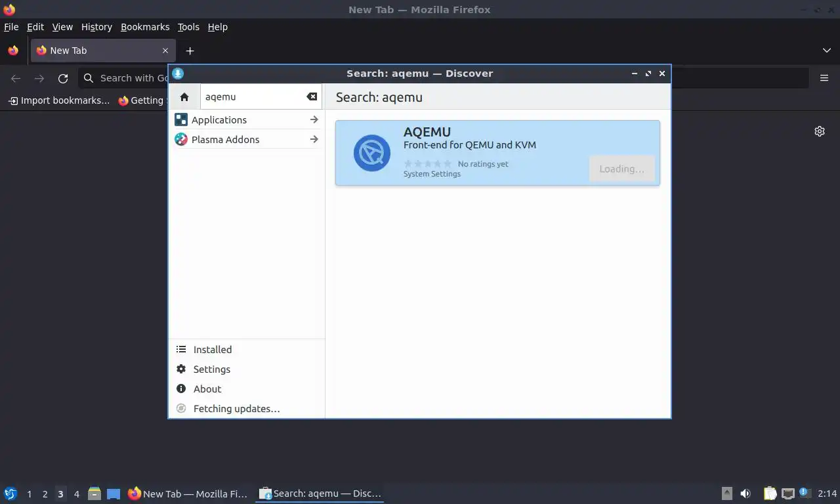The image size is (840, 504).
Task: Show the desktop using the blue panel icon
Action: pyautogui.click(x=114, y=493)
